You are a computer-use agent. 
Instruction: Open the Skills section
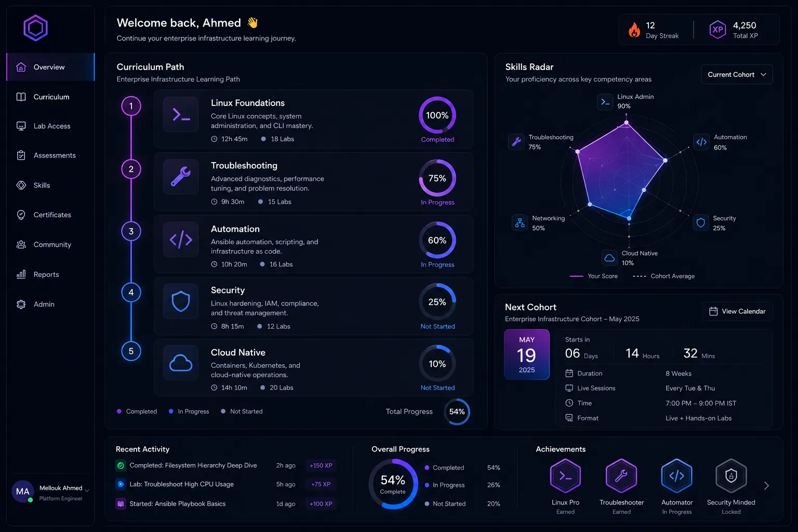point(50,185)
